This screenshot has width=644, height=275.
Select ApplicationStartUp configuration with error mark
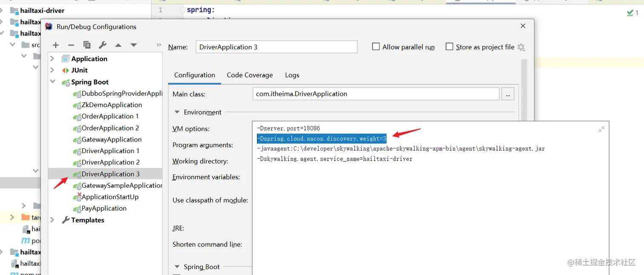106,197
